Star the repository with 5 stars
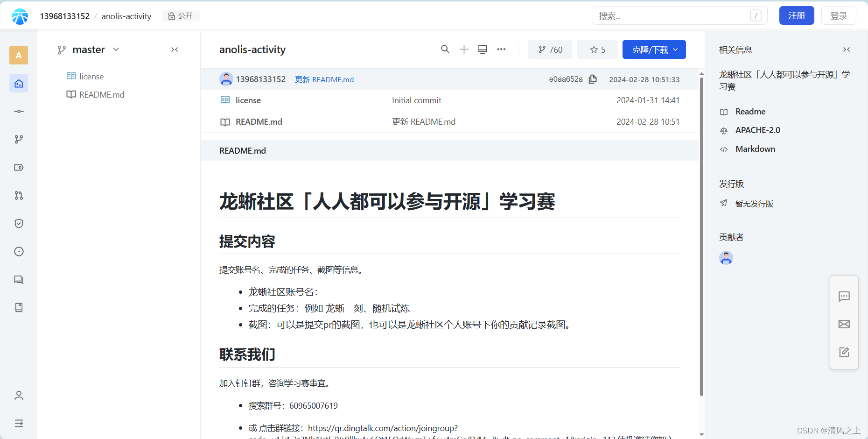The width and height of the screenshot is (868, 439). point(597,50)
